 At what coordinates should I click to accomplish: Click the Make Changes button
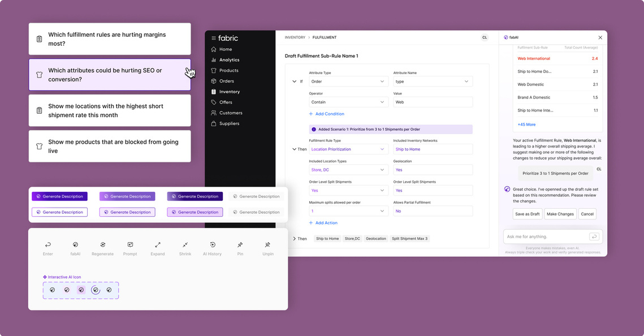click(560, 214)
